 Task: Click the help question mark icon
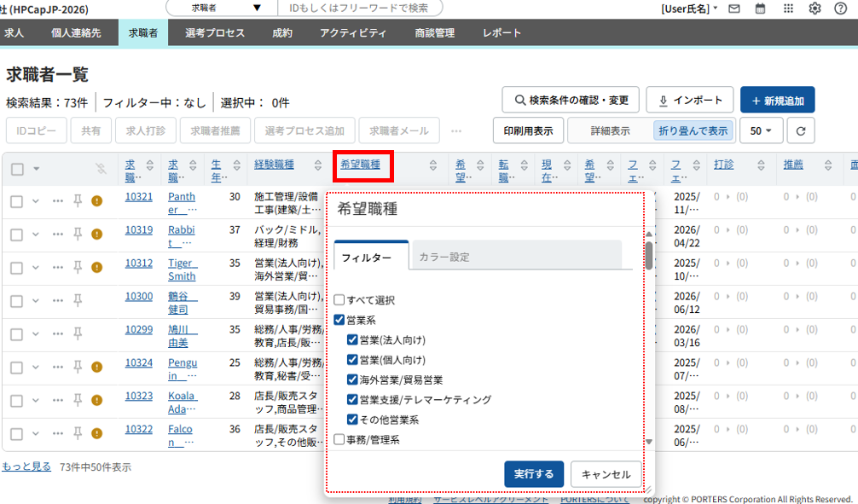click(x=841, y=9)
